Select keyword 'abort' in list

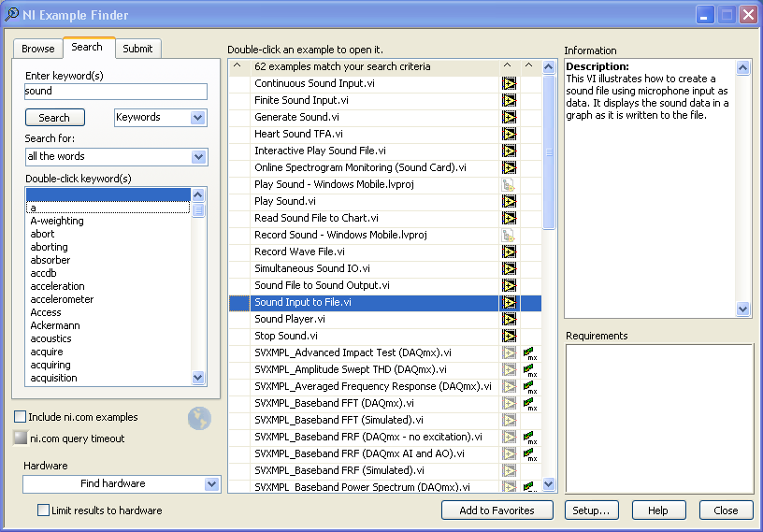(42, 234)
